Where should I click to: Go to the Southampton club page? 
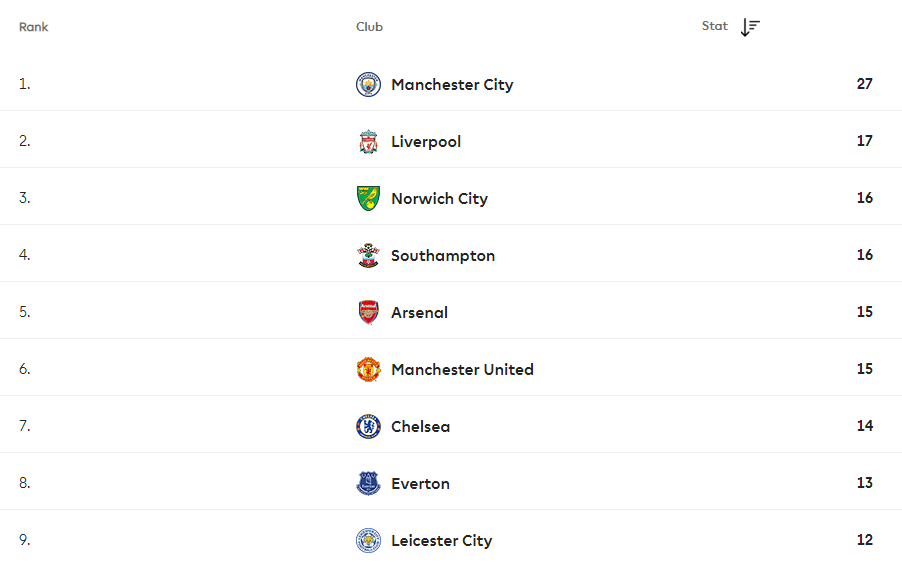(x=443, y=255)
